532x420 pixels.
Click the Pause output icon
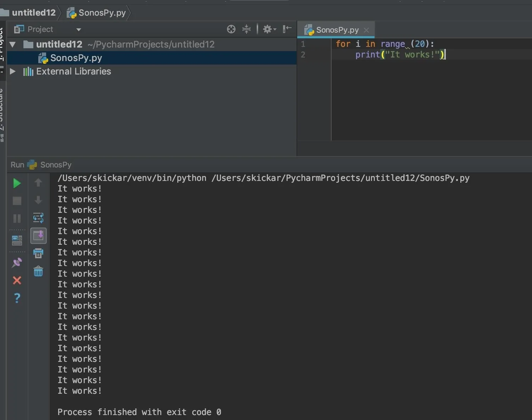17,218
